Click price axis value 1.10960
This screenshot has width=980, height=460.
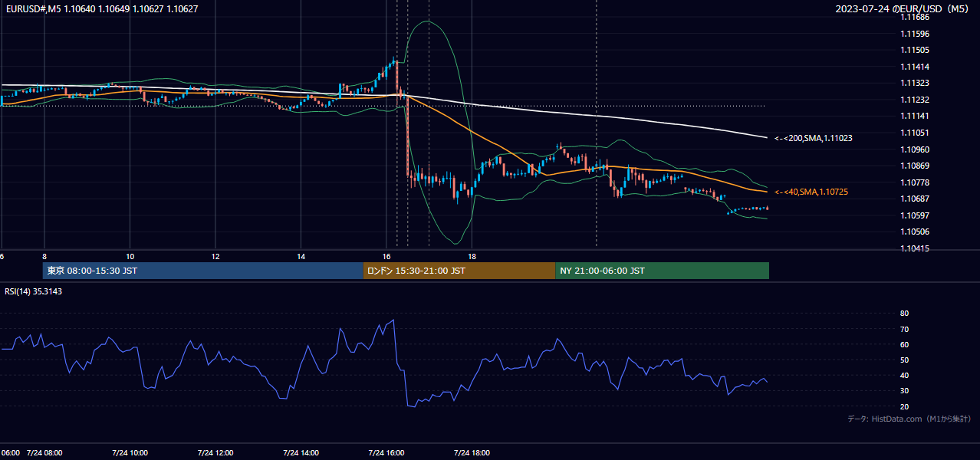[914, 149]
